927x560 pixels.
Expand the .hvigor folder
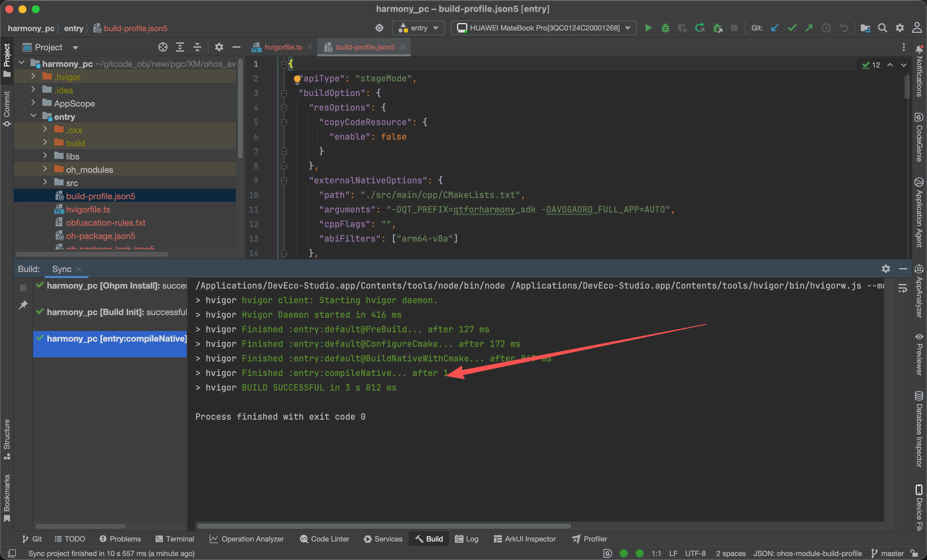[33, 76]
